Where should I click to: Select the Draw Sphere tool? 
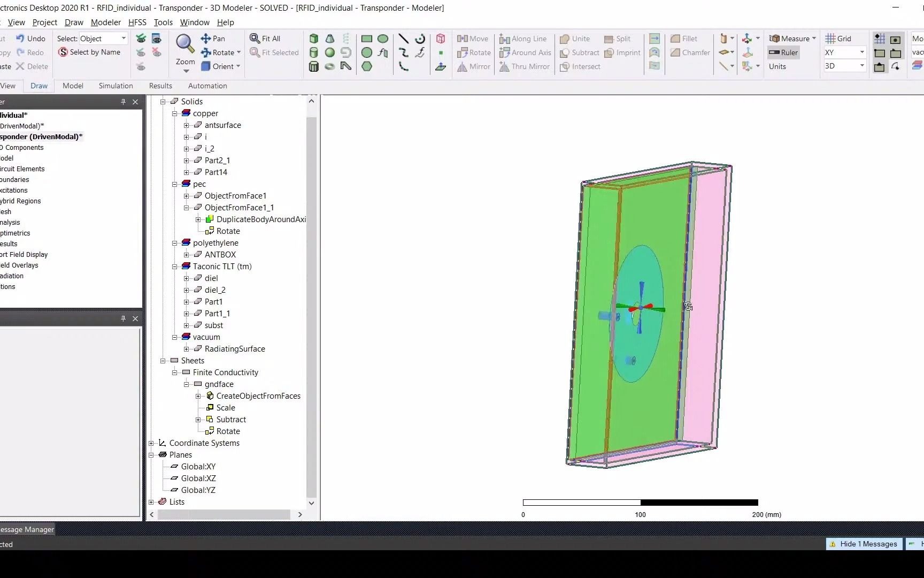[x=329, y=52]
